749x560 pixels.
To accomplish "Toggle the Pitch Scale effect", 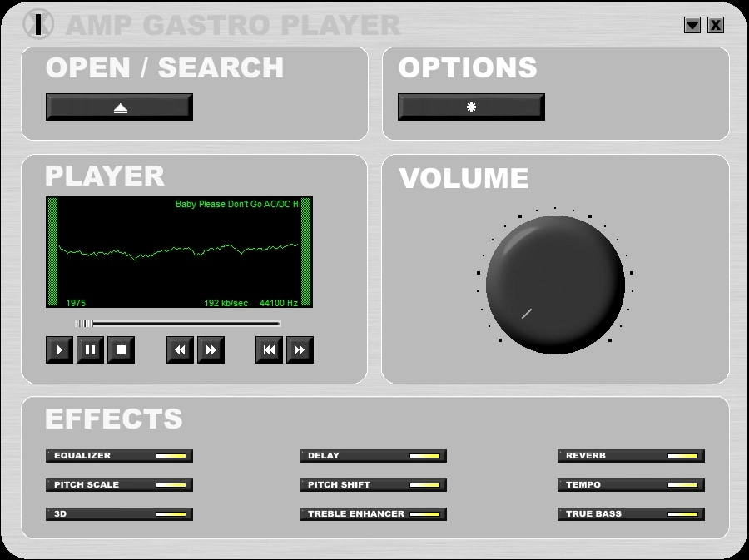I will [119, 485].
